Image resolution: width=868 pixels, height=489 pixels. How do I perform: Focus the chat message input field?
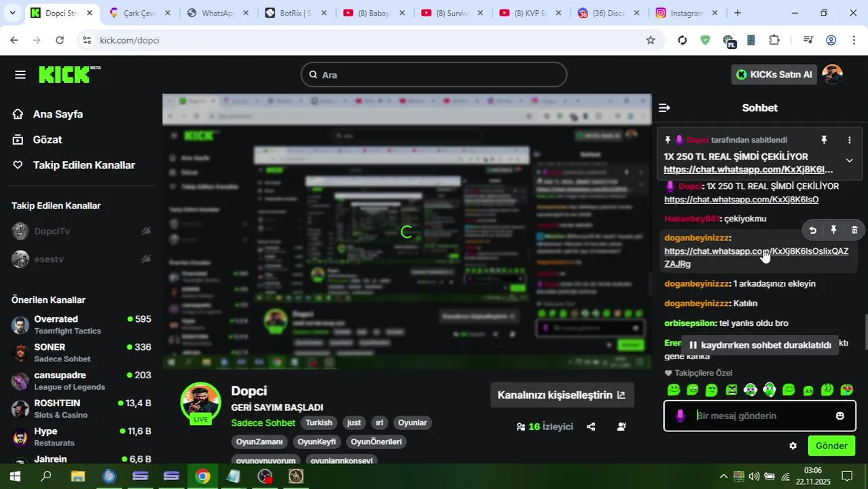coord(761,416)
